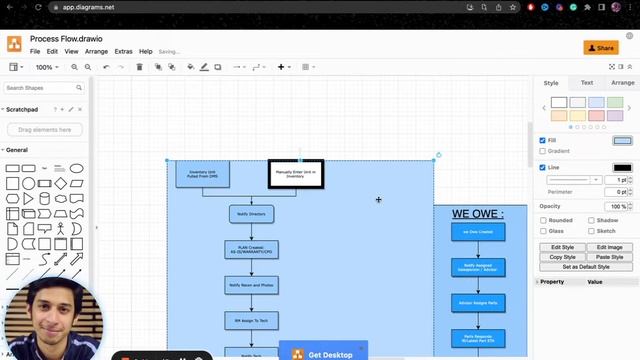This screenshot has width=640, height=360.
Task: Collapse the toolbar with chevron icon
Action: point(630,67)
